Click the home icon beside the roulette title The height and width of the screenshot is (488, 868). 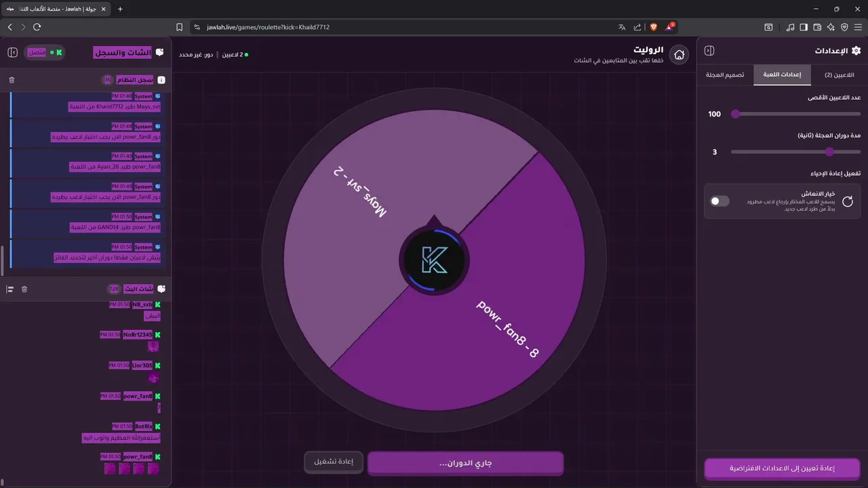point(679,55)
